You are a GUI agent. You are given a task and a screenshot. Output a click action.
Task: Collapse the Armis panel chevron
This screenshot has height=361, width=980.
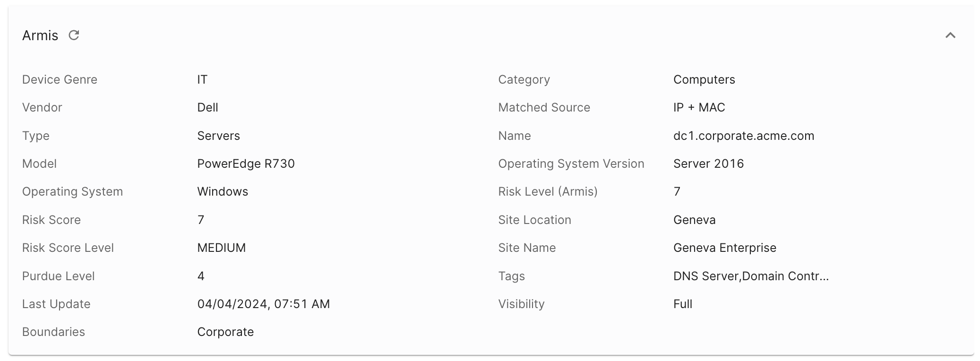950,35
